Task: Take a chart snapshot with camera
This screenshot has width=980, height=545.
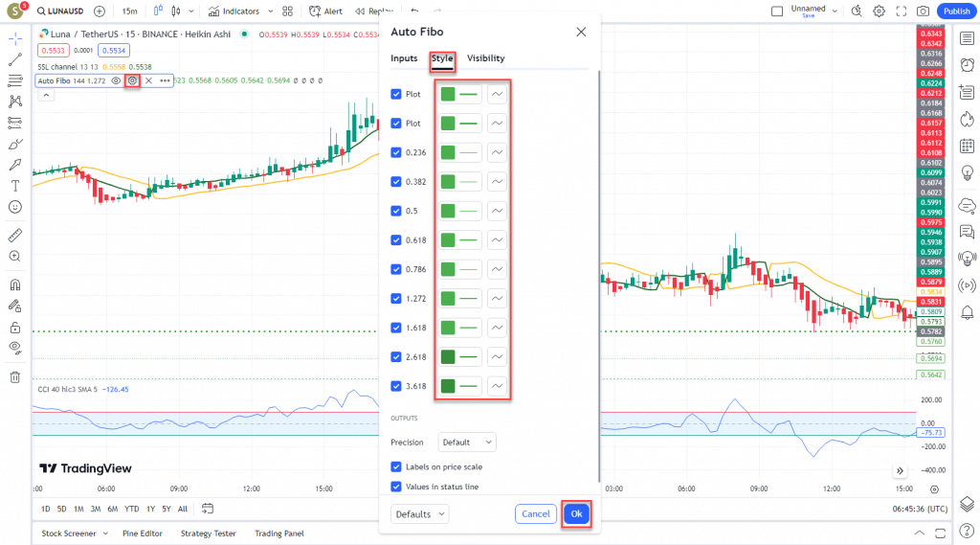Action: pos(923,11)
